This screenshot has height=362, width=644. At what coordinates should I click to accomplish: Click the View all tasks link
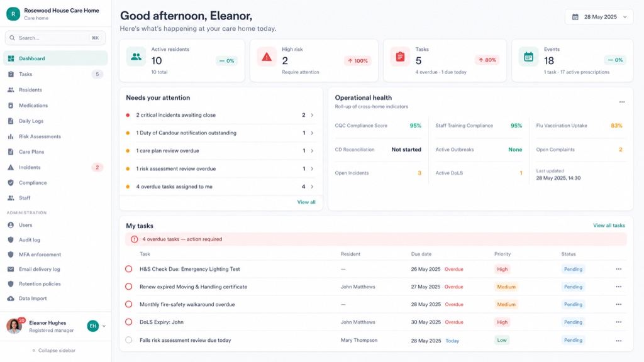click(x=609, y=226)
